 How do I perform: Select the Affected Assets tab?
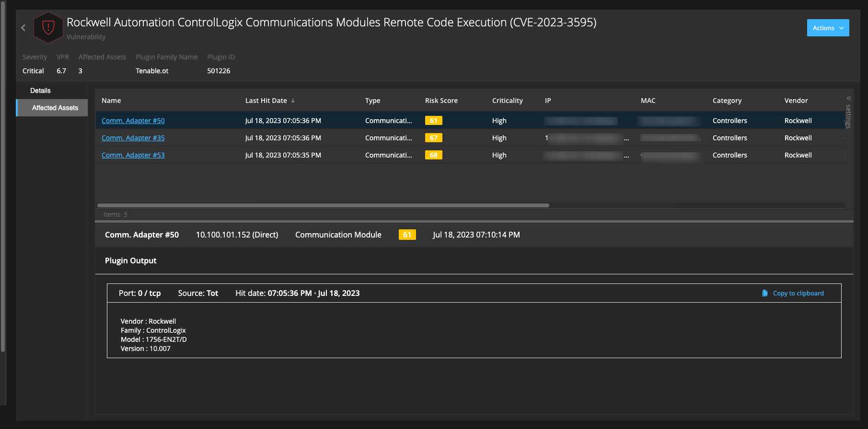(x=55, y=108)
